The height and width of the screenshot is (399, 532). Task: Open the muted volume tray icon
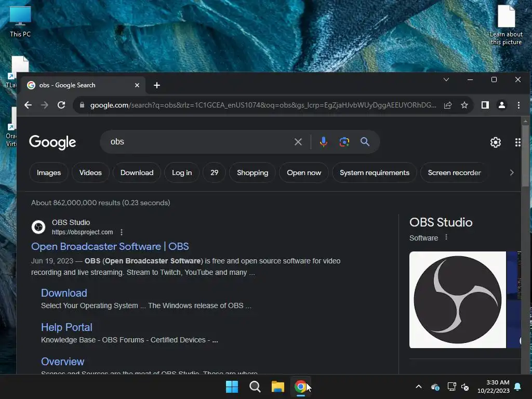tap(465, 387)
